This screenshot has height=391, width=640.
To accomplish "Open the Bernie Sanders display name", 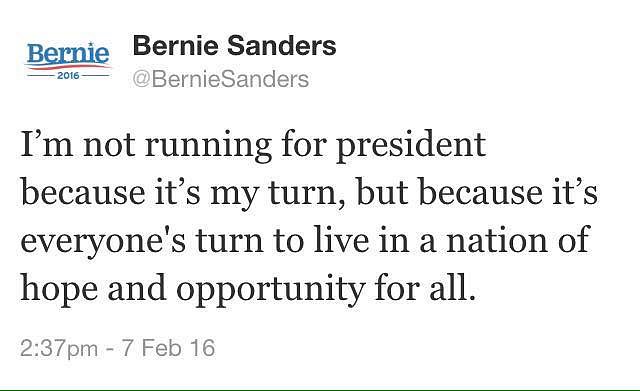I will pos(234,45).
